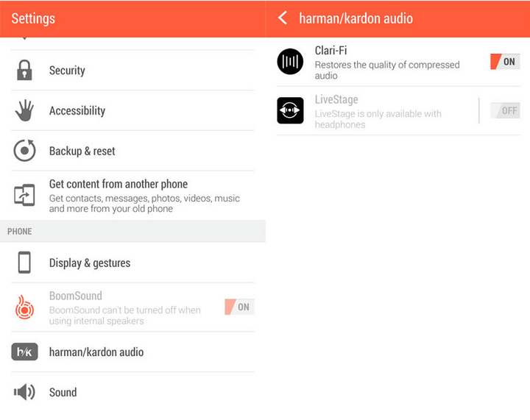This screenshot has width=530, height=420.
Task: Tap the Display & gestures phone icon
Action: pos(24,263)
